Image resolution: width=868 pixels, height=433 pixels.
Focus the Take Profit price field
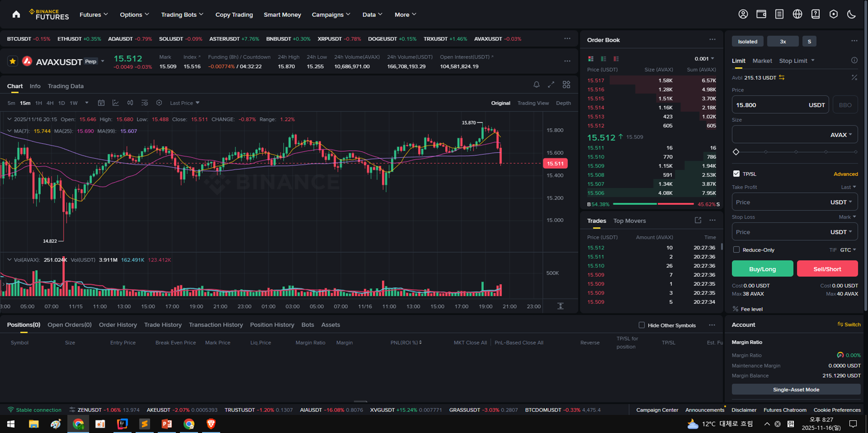click(795, 202)
